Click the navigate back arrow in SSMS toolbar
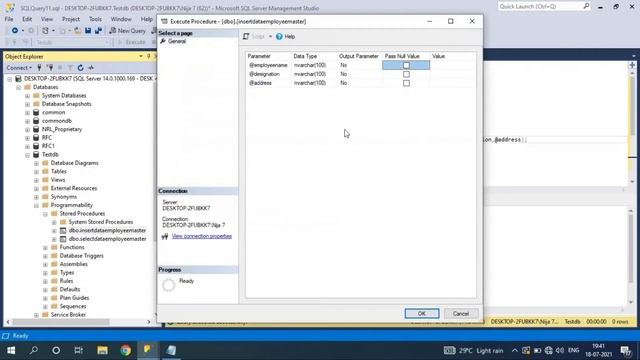640x360 pixels. 15,31
